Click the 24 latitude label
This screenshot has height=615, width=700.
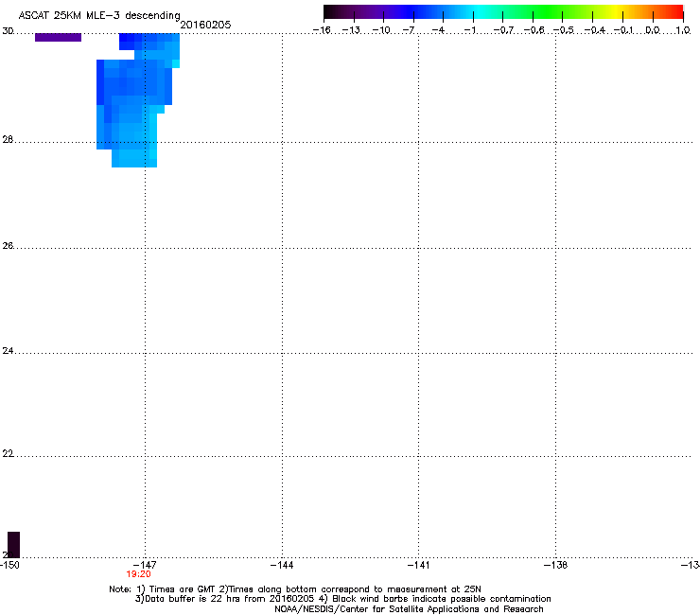[8, 351]
